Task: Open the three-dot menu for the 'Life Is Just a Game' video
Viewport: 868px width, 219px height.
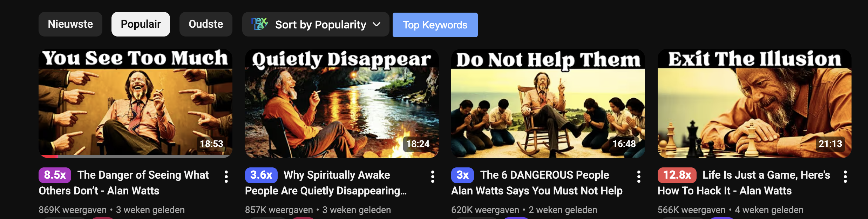Action: tap(845, 177)
